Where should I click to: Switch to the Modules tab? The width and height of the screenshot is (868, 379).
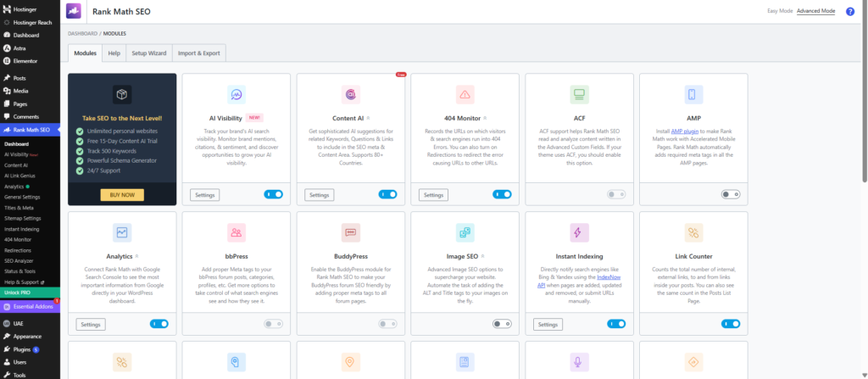86,53
